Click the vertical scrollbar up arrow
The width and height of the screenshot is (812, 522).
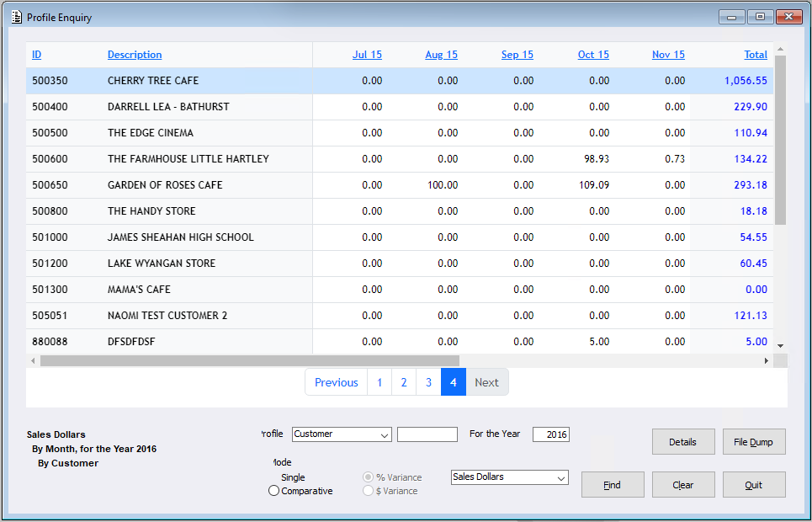point(780,49)
